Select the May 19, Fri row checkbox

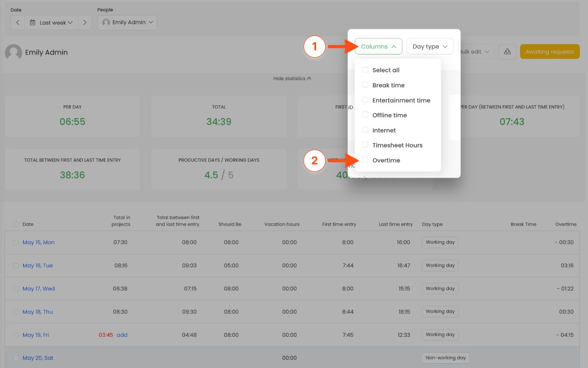16,335
